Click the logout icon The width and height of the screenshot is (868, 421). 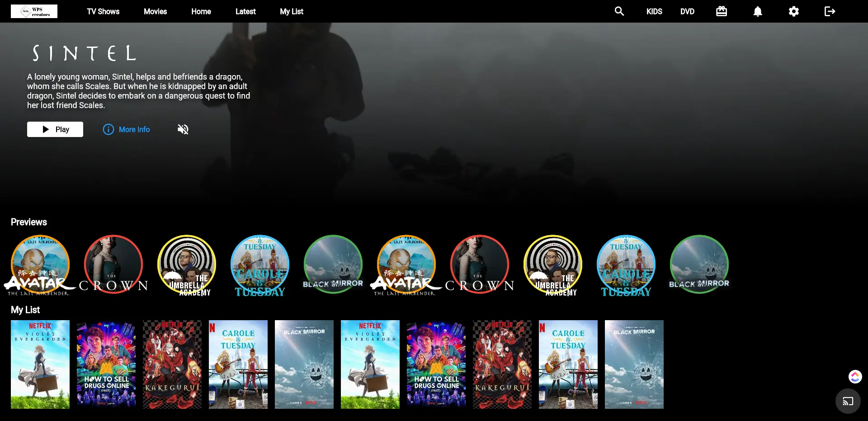830,11
